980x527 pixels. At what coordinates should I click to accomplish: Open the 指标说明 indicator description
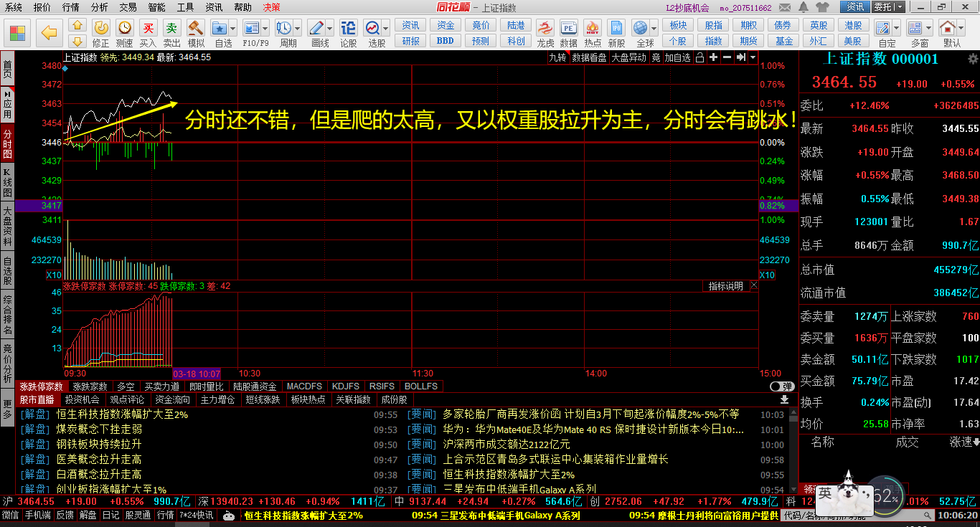pyautogui.click(x=725, y=285)
